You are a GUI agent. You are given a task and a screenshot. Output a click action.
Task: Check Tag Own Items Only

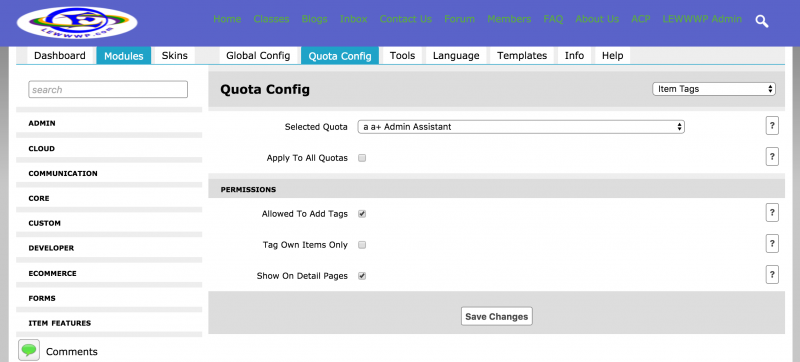tap(362, 245)
